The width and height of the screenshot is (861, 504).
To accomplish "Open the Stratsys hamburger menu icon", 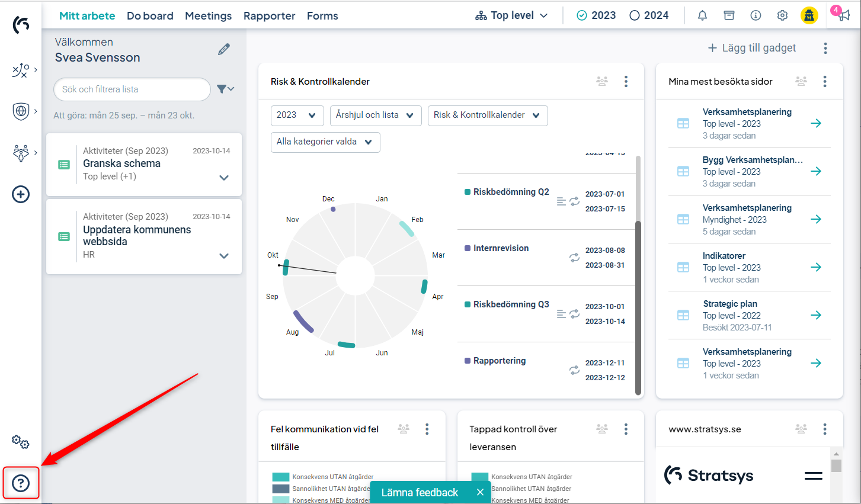I will click(813, 476).
